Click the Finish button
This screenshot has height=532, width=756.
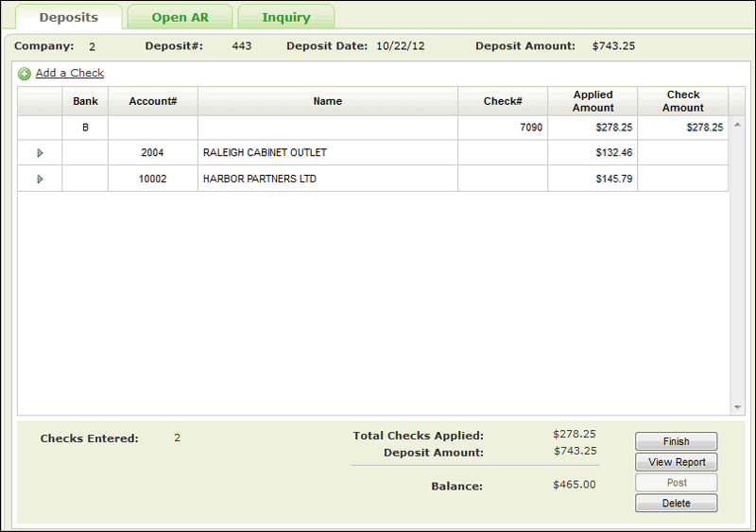[x=676, y=441]
